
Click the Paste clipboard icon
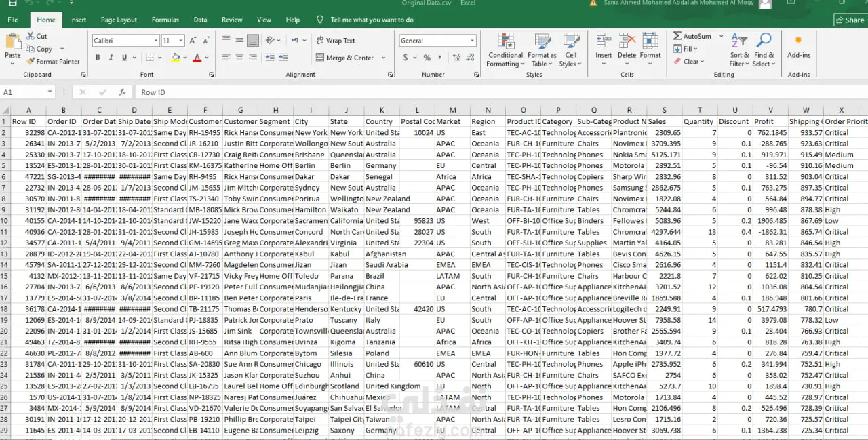[x=12, y=41]
